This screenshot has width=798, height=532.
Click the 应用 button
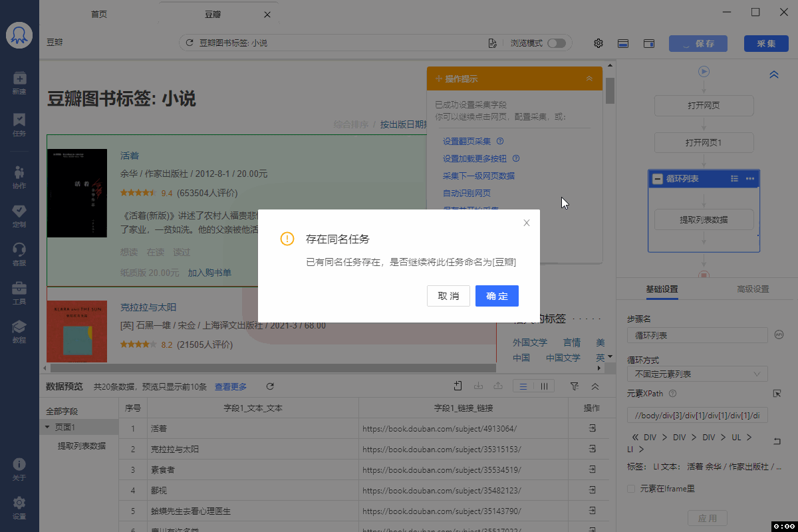[708, 518]
